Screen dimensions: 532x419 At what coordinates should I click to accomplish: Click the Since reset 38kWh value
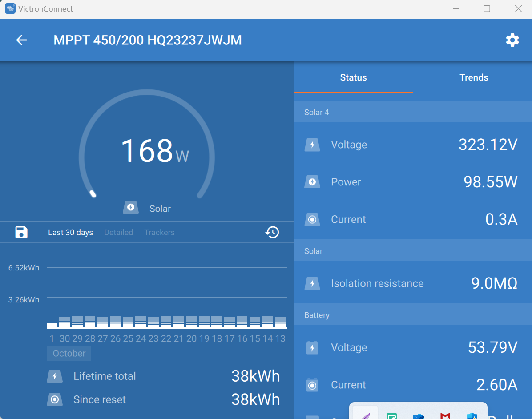255,400
